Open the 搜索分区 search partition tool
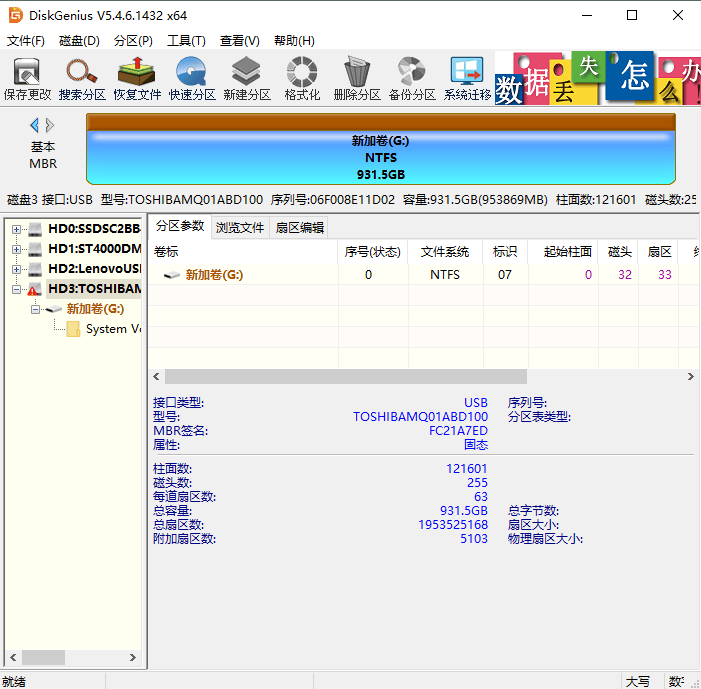The image size is (701, 689). (x=82, y=79)
